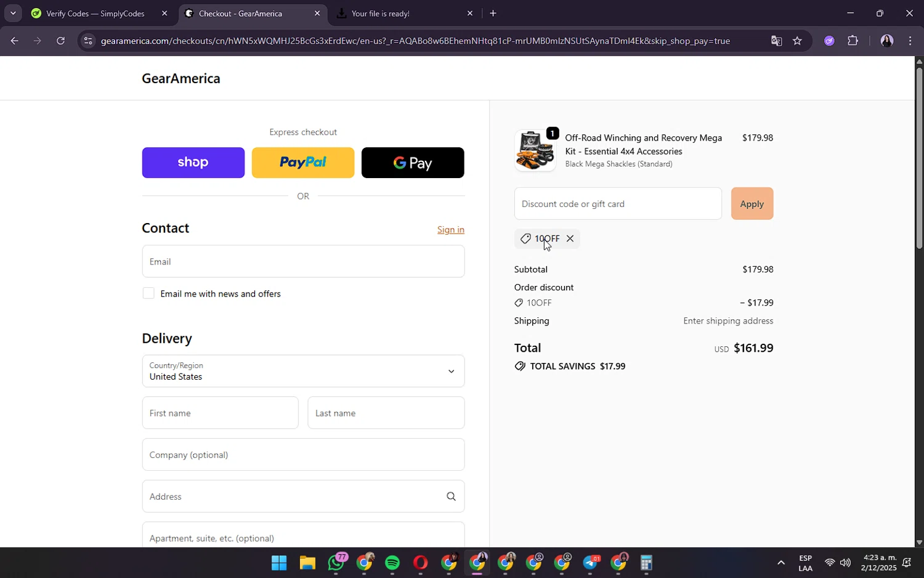
Task: Reload the checkout page
Action: pos(60,41)
